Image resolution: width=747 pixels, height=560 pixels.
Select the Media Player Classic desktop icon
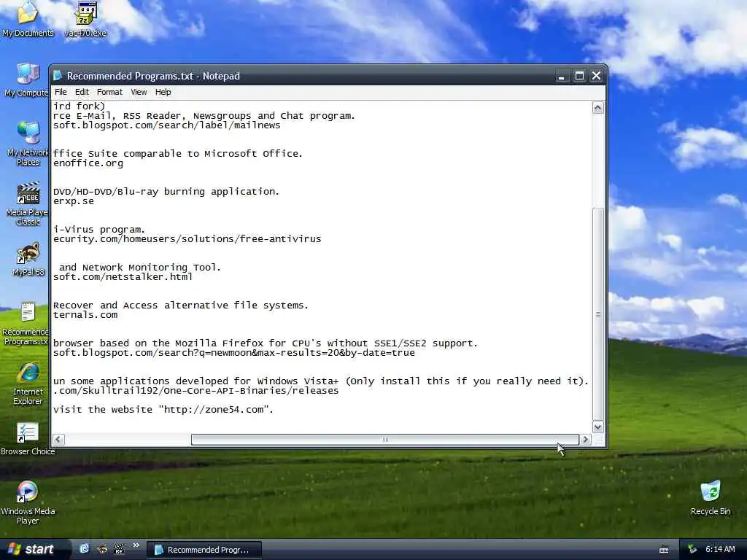point(28,203)
